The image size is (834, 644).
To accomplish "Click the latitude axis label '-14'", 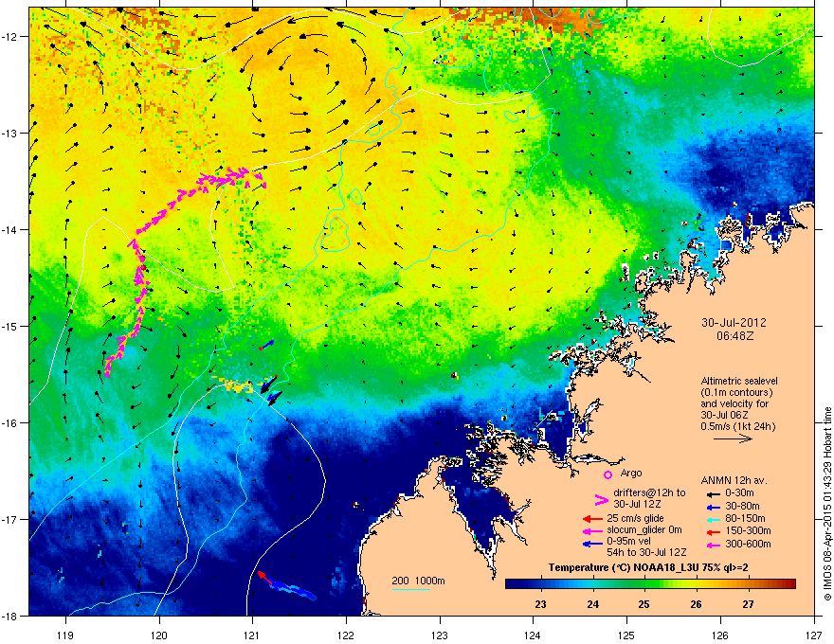I will point(9,229).
